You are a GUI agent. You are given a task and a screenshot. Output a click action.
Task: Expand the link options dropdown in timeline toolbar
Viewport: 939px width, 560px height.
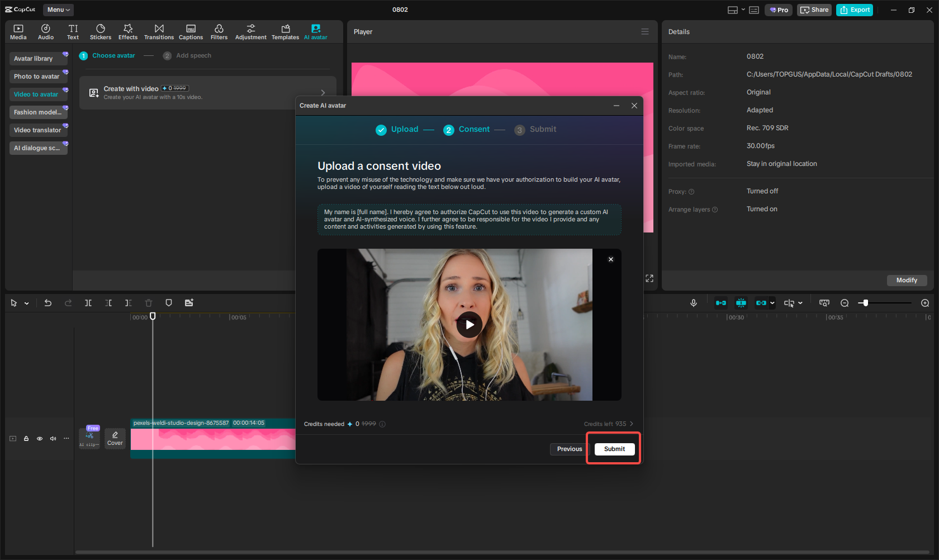[772, 302]
